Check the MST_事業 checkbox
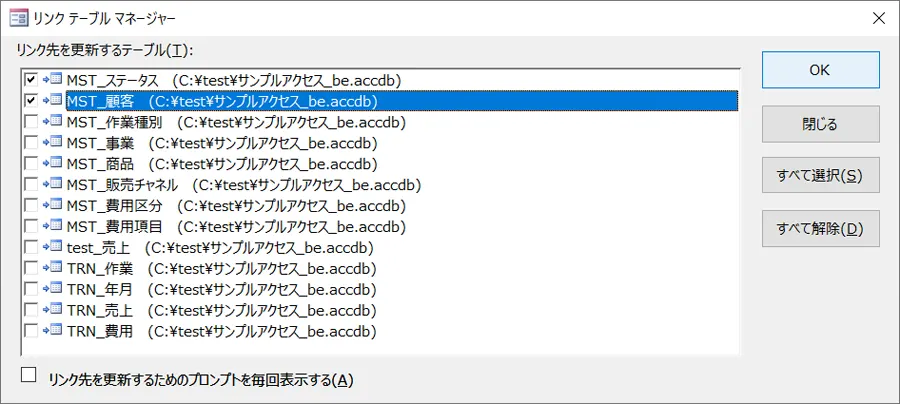 pyautogui.click(x=31, y=142)
